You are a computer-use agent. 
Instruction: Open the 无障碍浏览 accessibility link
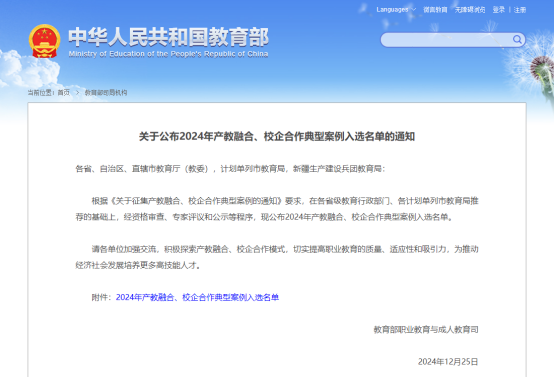[x=470, y=10]
